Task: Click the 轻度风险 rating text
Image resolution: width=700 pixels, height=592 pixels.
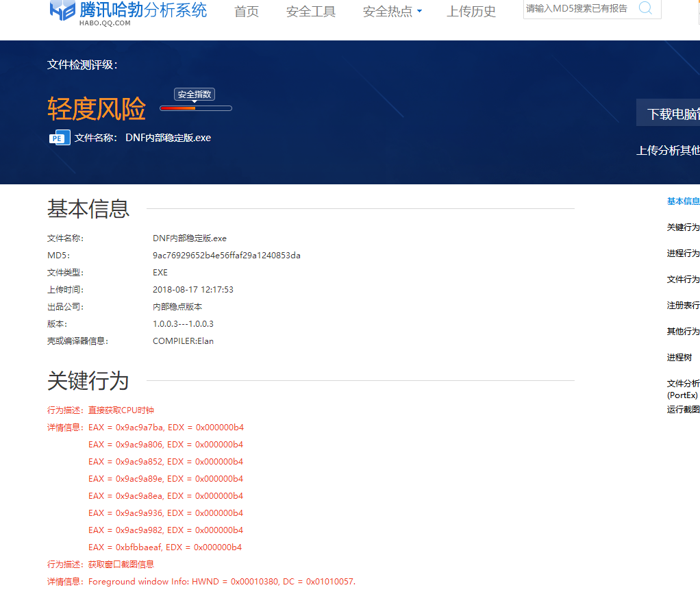Action: coord(97,108)
